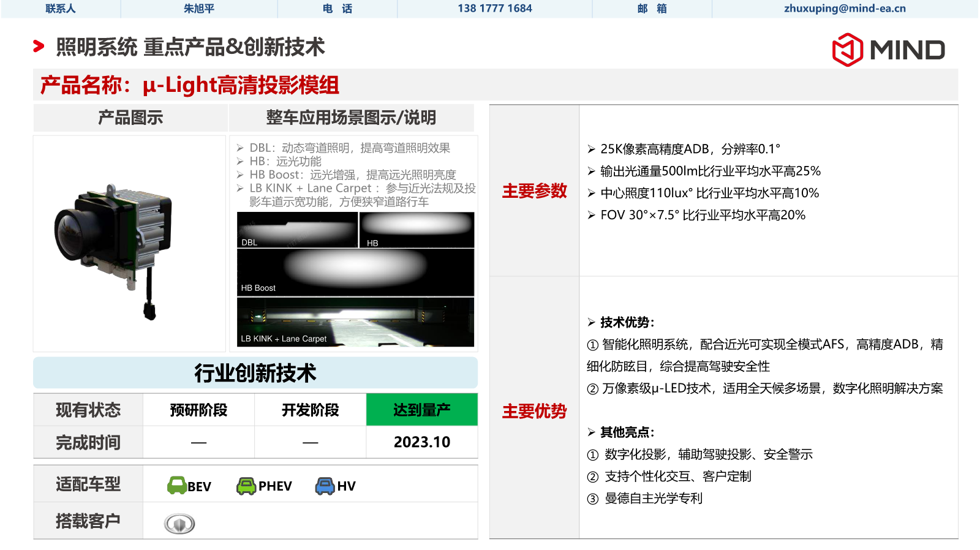
Task: Click the PHEV car icon
Action: (246, 486)
